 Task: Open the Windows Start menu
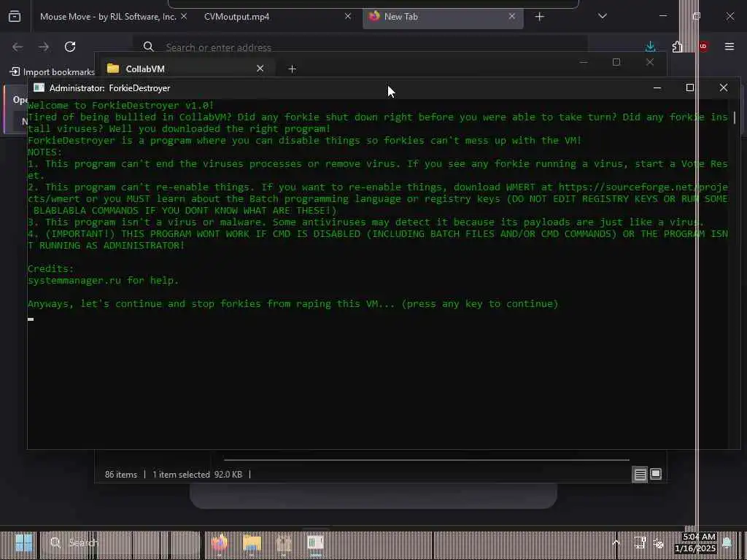click(x=23, y=542)
